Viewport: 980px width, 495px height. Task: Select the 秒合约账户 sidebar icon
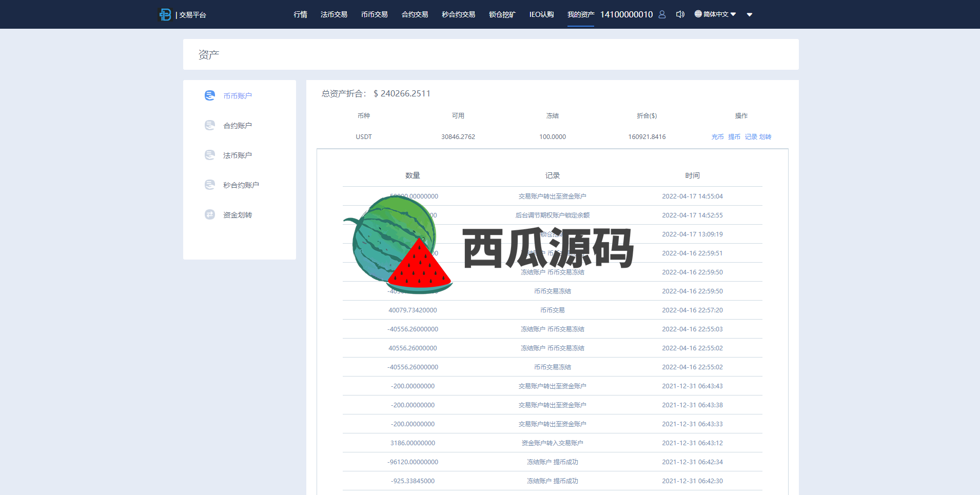[210, 185]
